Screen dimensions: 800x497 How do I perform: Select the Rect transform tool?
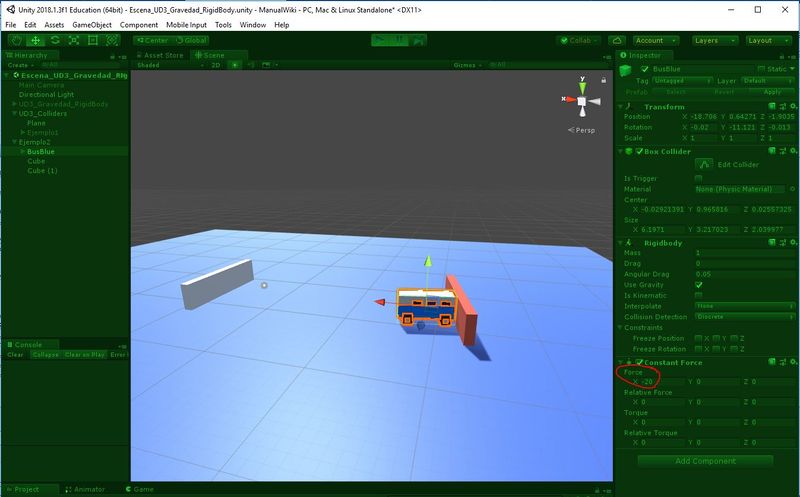point(92,40)
